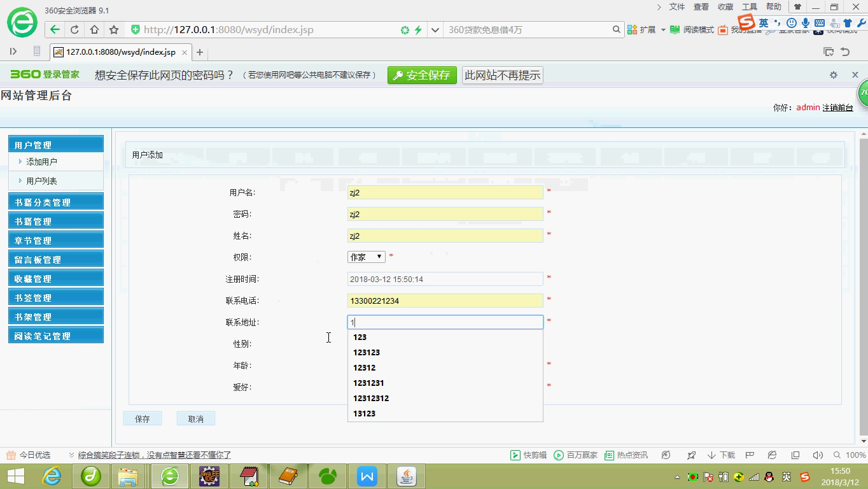Close the 360 password save bar
The height and width of the screenshot is (489, 868).
[855, 74]
